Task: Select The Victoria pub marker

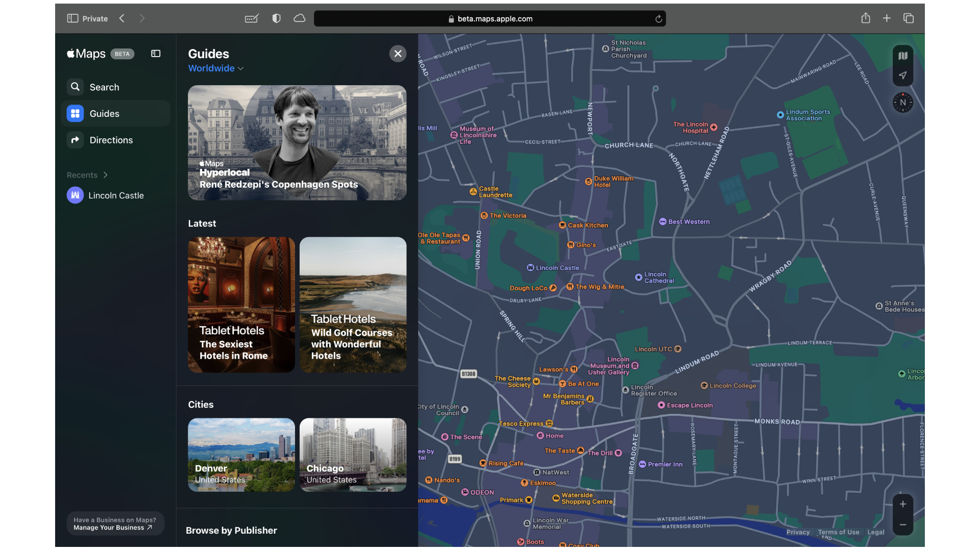Action: click(484, 215)
